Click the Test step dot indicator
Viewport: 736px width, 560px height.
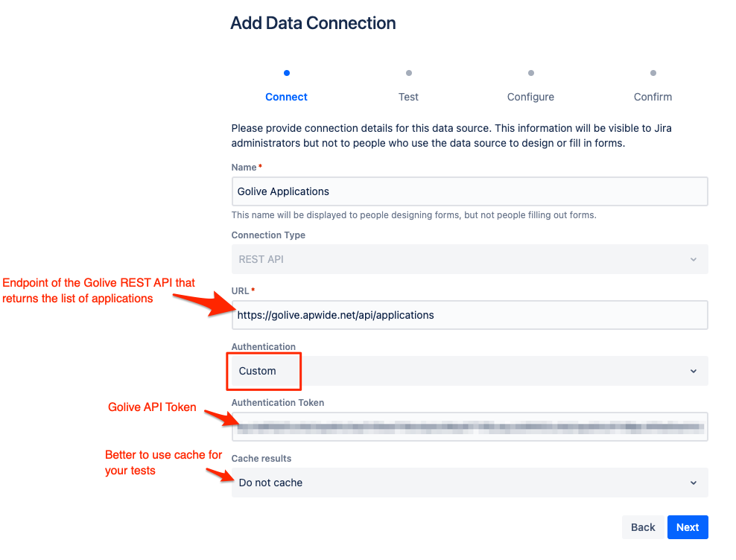[x=409, y=73]
